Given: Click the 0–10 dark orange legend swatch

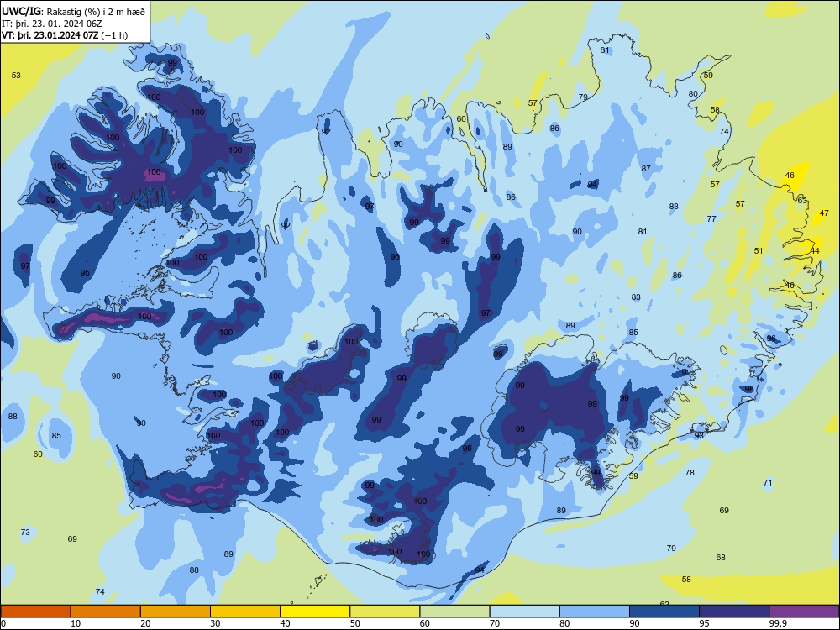Looking at the screenshot, I should [36, 612].
